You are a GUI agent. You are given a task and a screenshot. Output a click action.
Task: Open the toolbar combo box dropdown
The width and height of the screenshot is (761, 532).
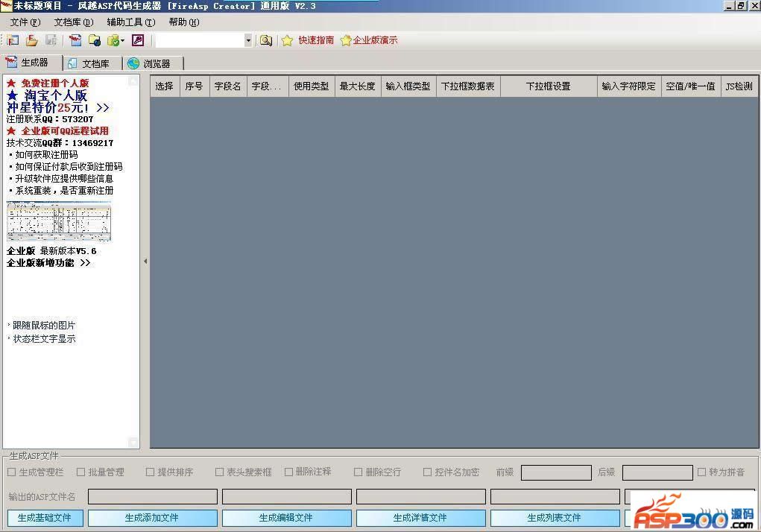248,40
